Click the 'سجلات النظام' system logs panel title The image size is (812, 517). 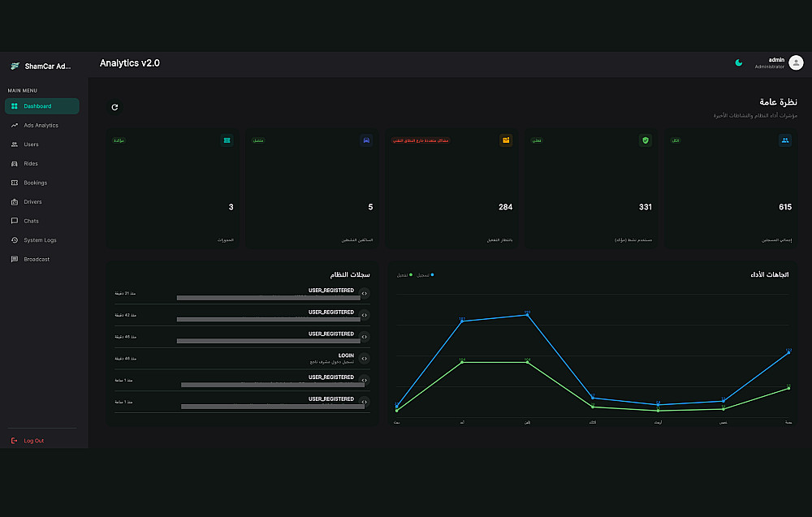350,274
